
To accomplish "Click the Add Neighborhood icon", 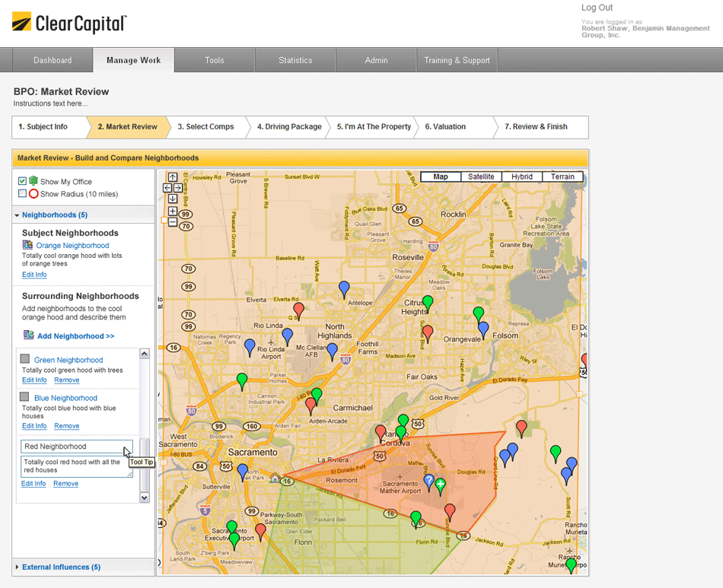I will click(x=28, y=335).
